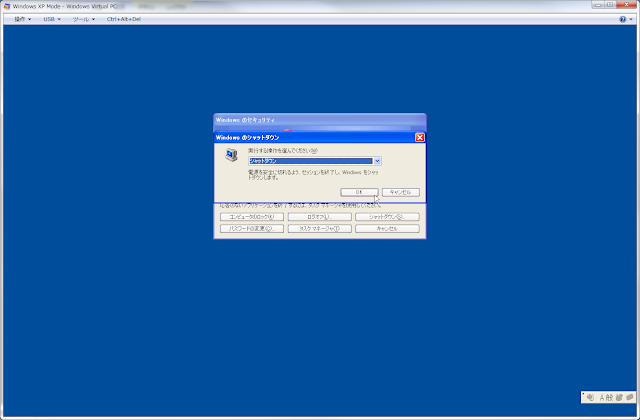Click the 般 conversion mode icon
The height and width of the screenshot is (420, 640).
[x=609, y=397]
